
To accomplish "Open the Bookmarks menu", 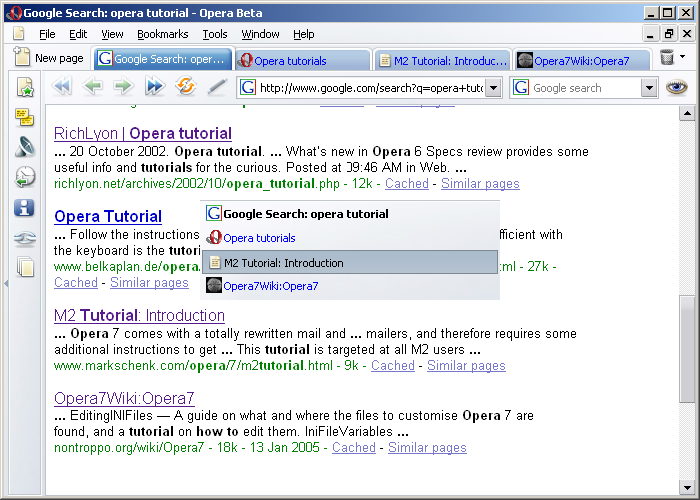I will pyautogui.click(x=162, y=34).
